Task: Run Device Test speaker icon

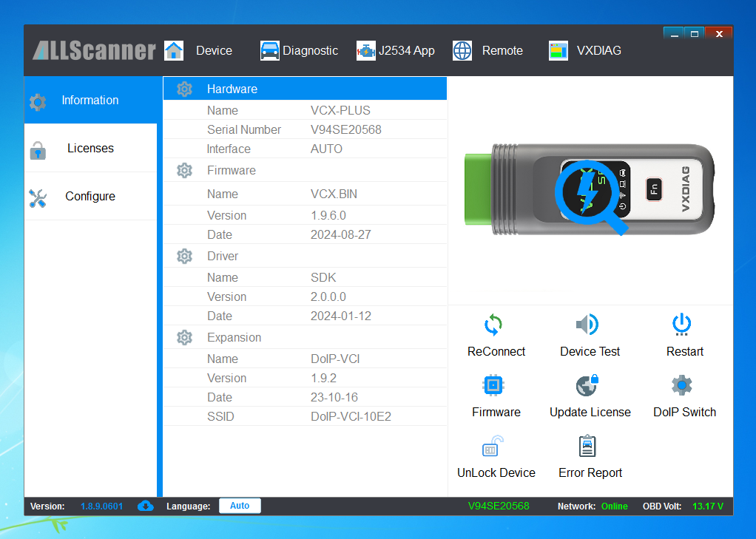Action: pos(587,325)
